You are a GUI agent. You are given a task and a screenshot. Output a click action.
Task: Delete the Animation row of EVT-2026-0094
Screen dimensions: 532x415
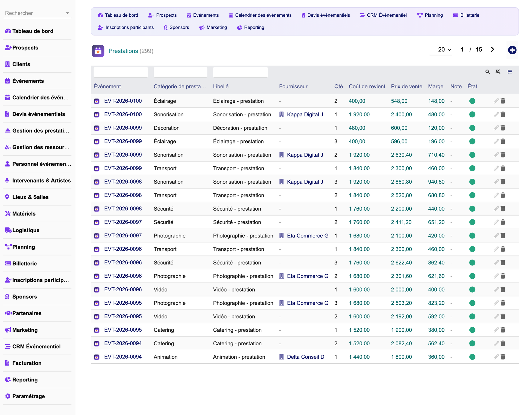503,357
